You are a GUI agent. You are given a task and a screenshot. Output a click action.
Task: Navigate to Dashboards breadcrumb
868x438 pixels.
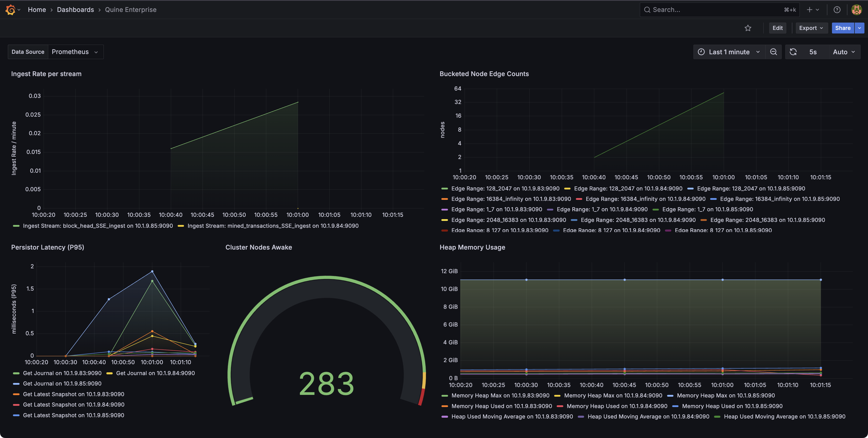[x=75, y=10]
